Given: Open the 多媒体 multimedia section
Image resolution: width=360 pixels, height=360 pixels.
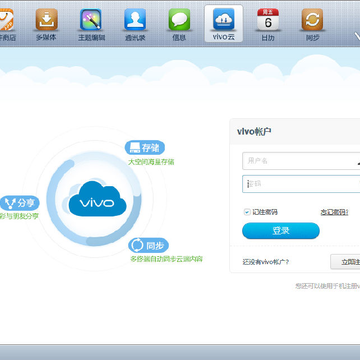Looking at the screenshot, I should pyautogui.click(x=47, y=25).
